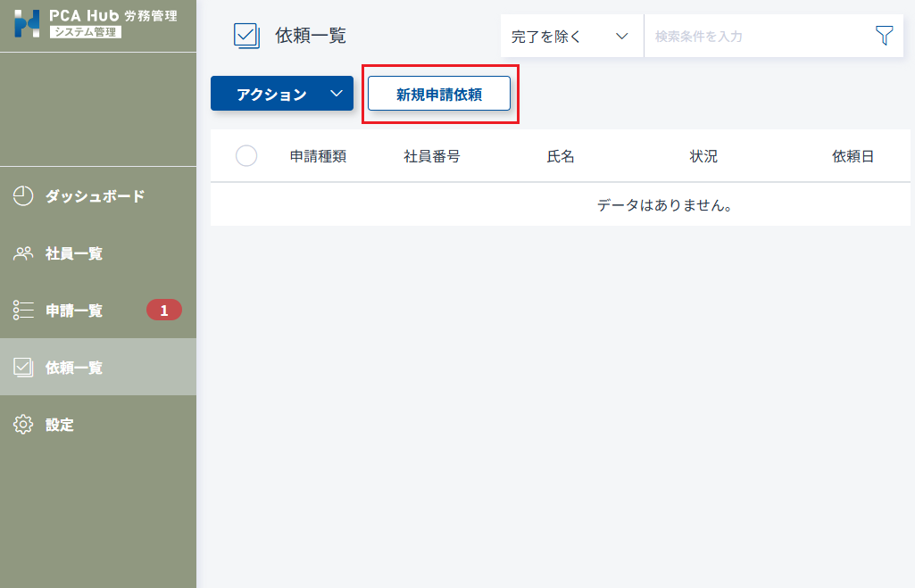Viewport: 915px width, 588px height.
Task: Go to 社員一覧 in sidebar
Action: 74,253
